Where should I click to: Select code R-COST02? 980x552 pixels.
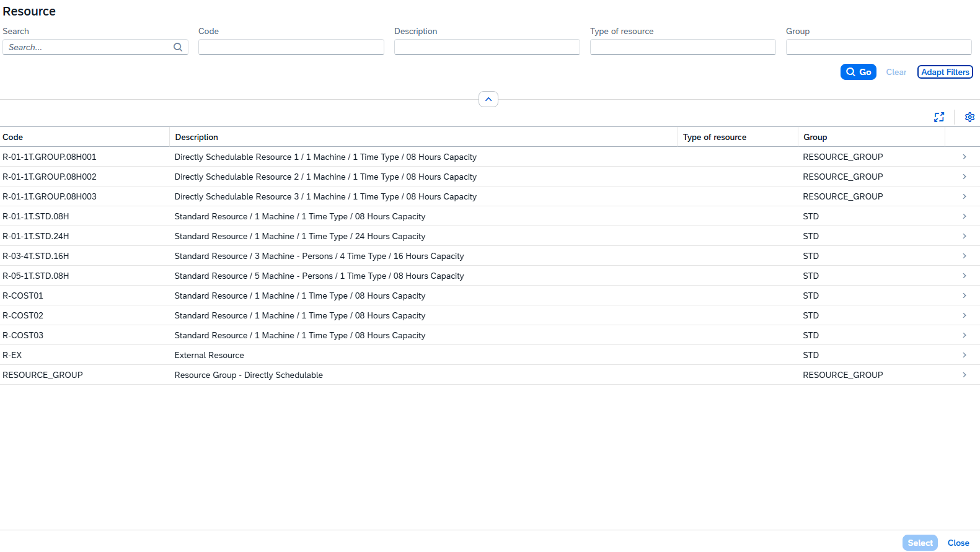point(23,315)
